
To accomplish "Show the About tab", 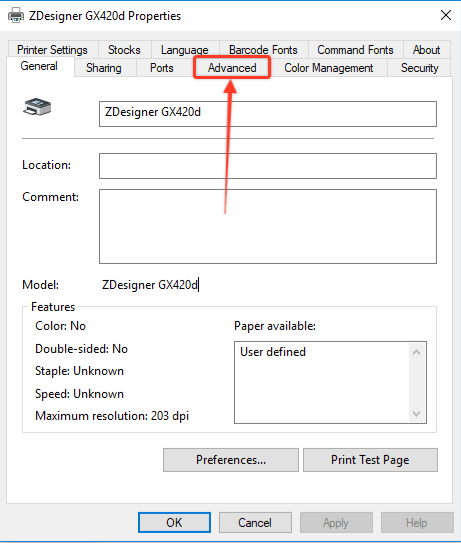I will coord(426,50).
